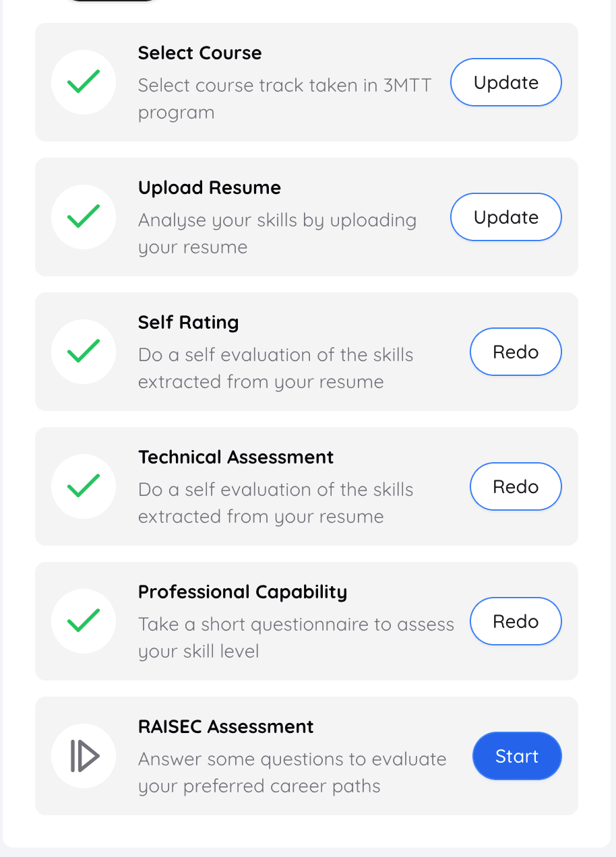Click the Professional Capability green checkmark icon

coord(84,621)
